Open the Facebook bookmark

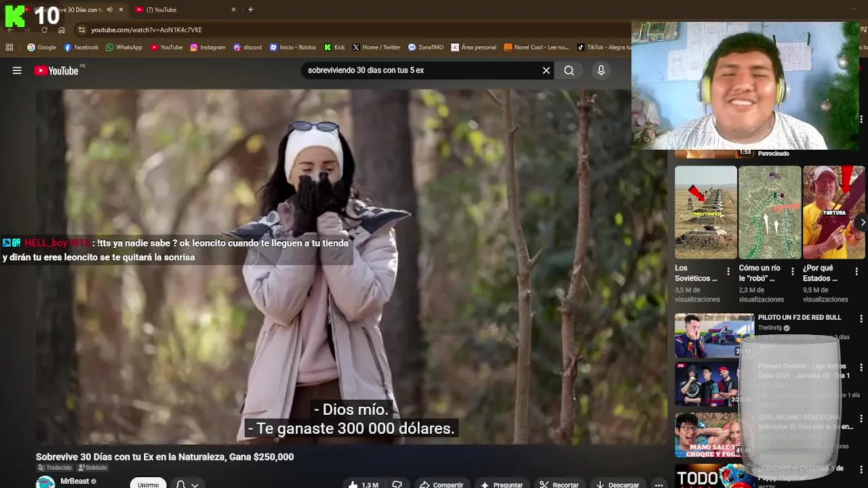click(81, 47)
